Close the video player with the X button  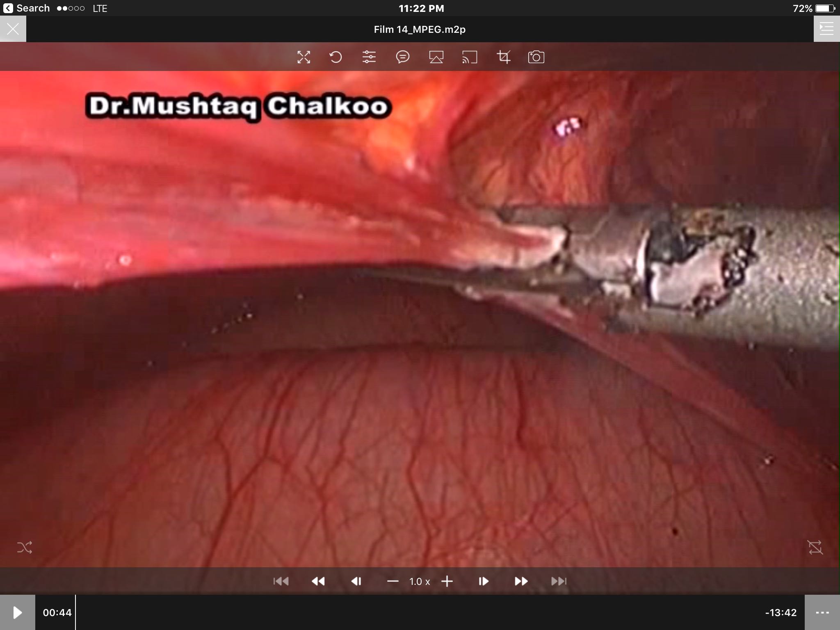click(x=13, y=29)
